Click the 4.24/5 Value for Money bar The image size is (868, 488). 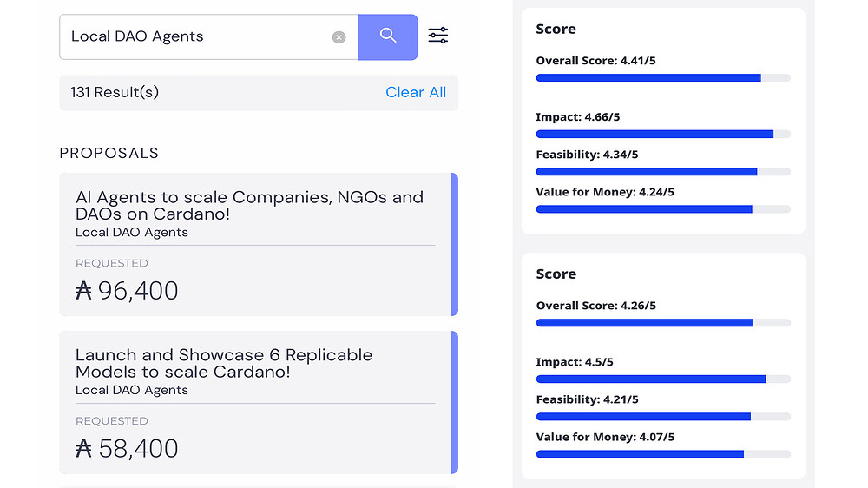click(x=663, y=209)
